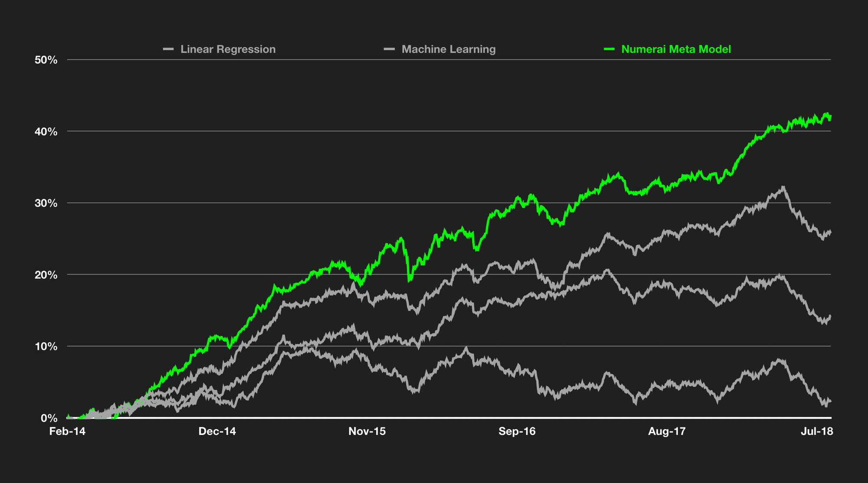
Task: Click the Feb-14 x-axis date label
Action: [67, 431]
